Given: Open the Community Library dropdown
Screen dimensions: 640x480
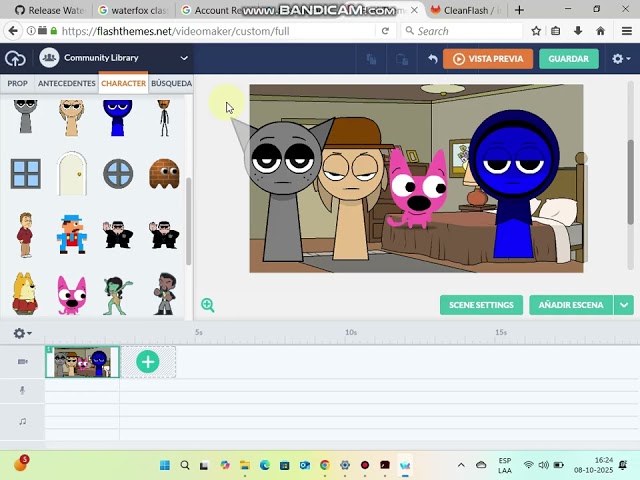Looking at the screenshot, I should coord(114,58).
